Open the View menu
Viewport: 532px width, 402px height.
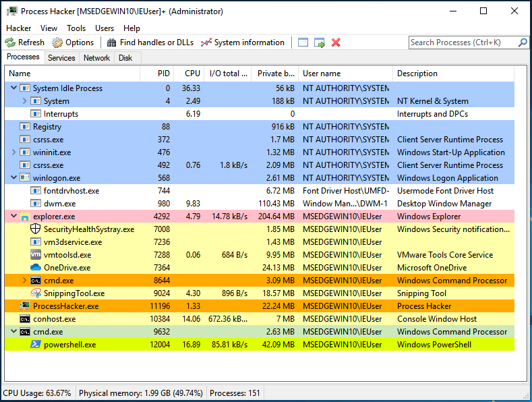[x=49, y=28]
